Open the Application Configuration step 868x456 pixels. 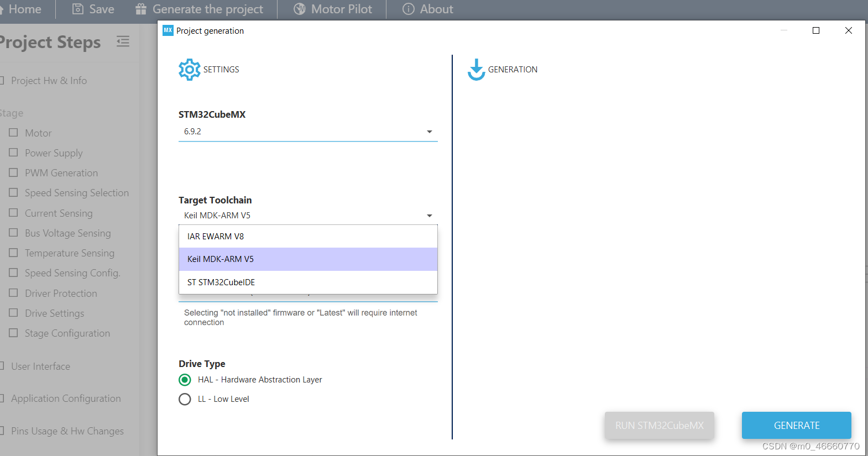(66, 399)
